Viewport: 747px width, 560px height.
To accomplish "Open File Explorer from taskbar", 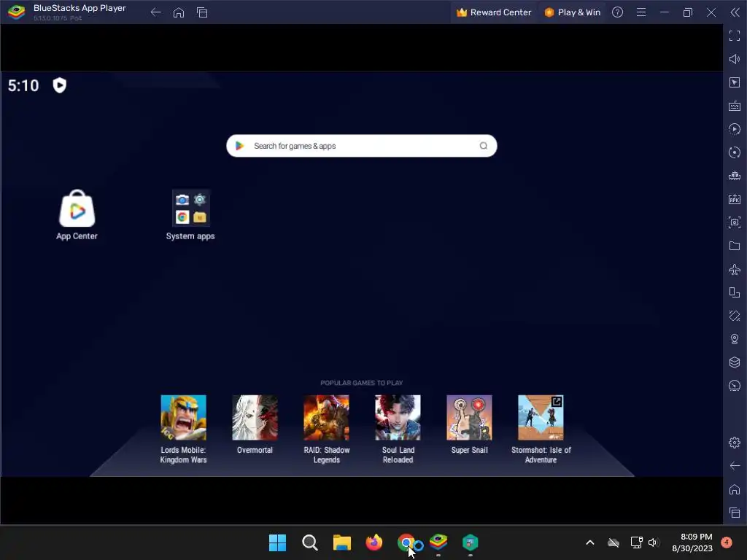I will tap(341, 542).
